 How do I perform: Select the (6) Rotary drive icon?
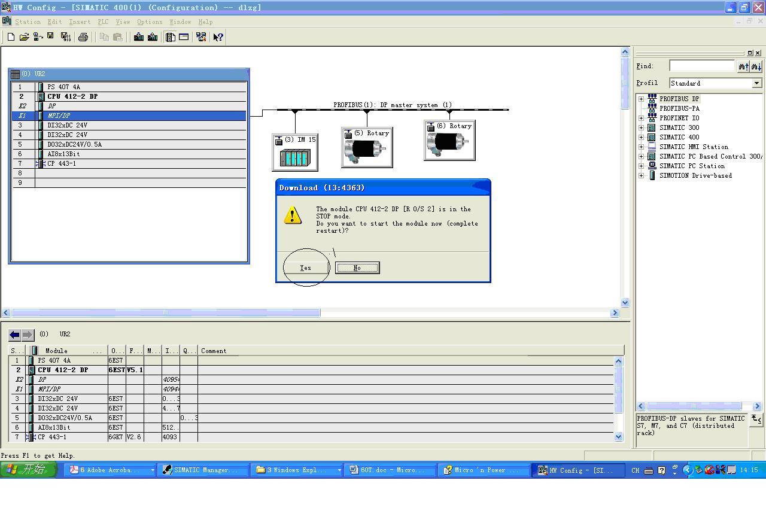(449, 140)
